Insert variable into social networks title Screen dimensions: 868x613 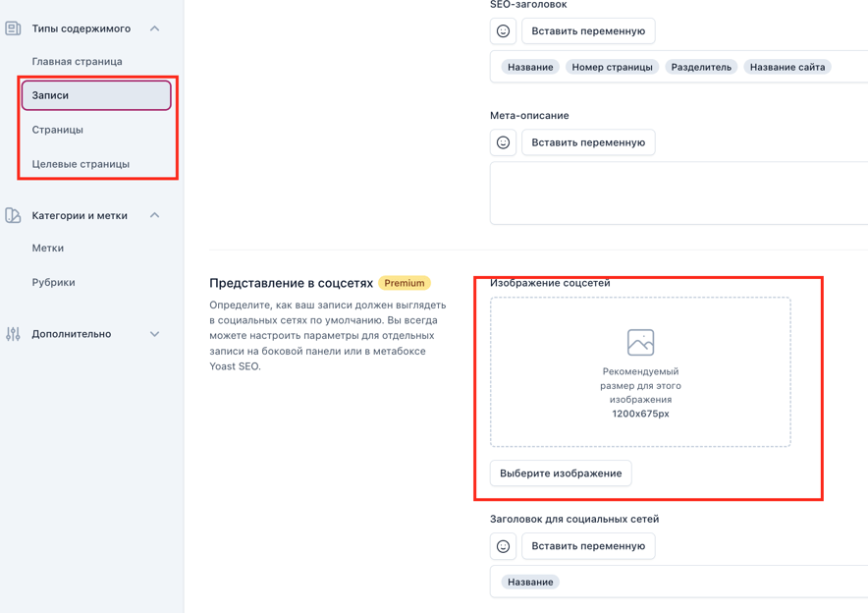pyautogui.click(x=588, y=546)
